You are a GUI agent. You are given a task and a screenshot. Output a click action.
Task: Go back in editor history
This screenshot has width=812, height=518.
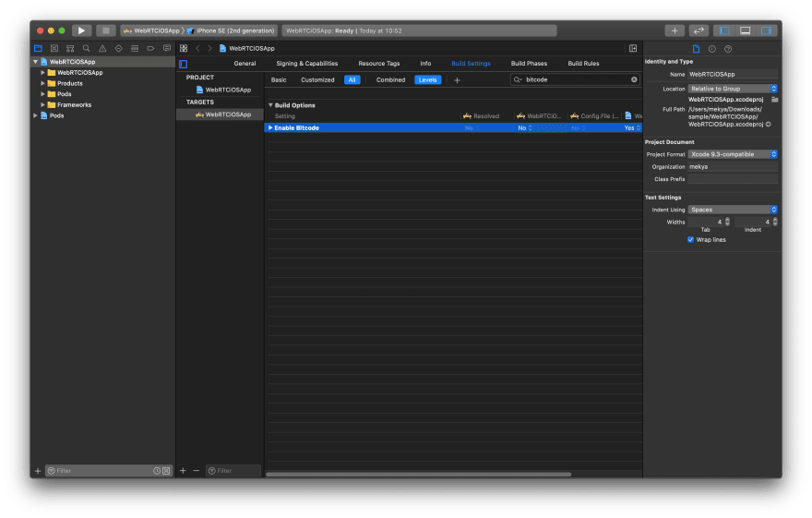tap(197, 48)
